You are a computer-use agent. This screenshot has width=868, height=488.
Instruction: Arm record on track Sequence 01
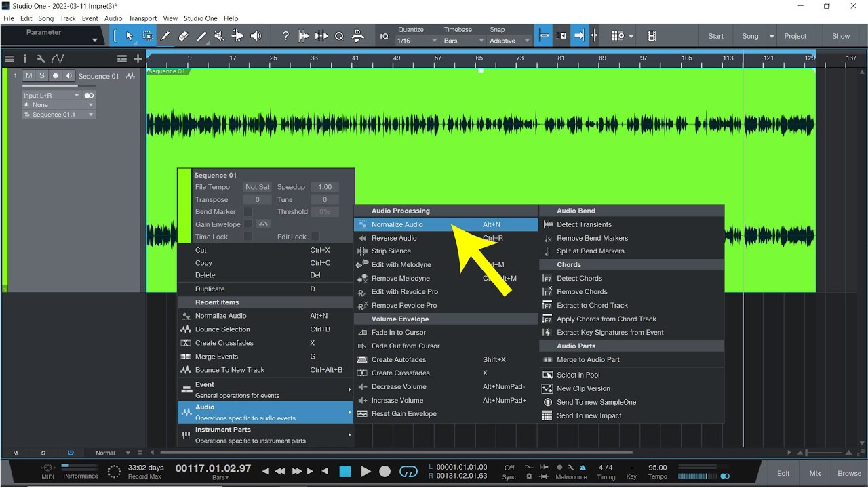(x=56, y=76)
